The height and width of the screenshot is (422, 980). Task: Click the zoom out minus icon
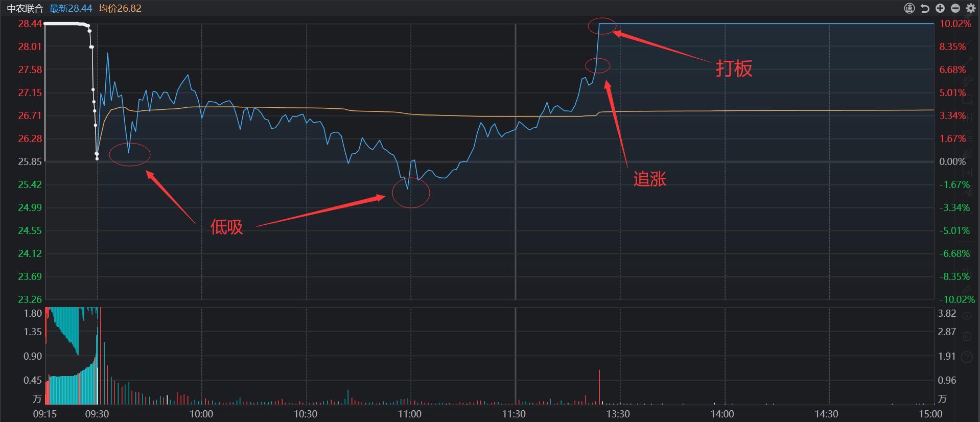point(955,8)
